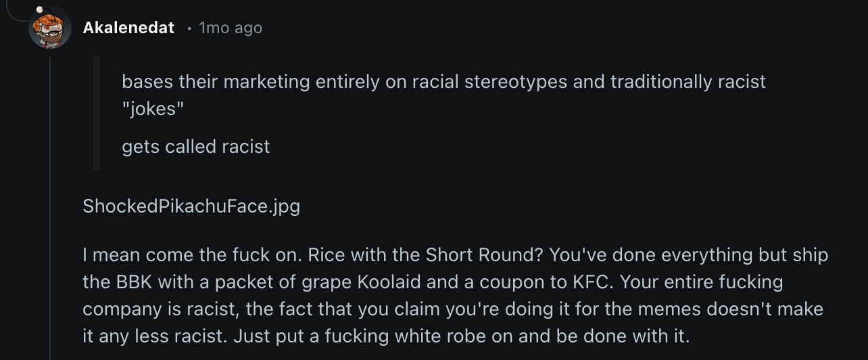The width and height of the screenshot is (868, 360).
Task: Click the dot separator before the timestamp
Action: click(x=189, y=28)
